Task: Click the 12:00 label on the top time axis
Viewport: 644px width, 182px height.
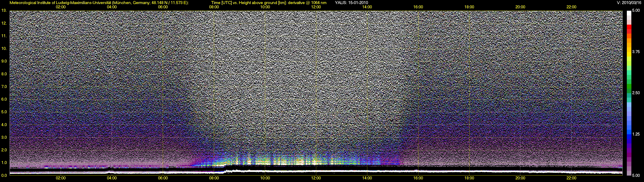Action: (316, 7)
